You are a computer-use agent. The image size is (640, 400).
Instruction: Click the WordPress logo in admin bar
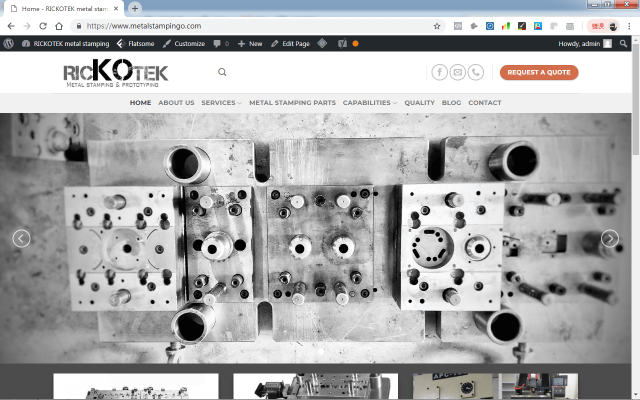pos(9,44)
